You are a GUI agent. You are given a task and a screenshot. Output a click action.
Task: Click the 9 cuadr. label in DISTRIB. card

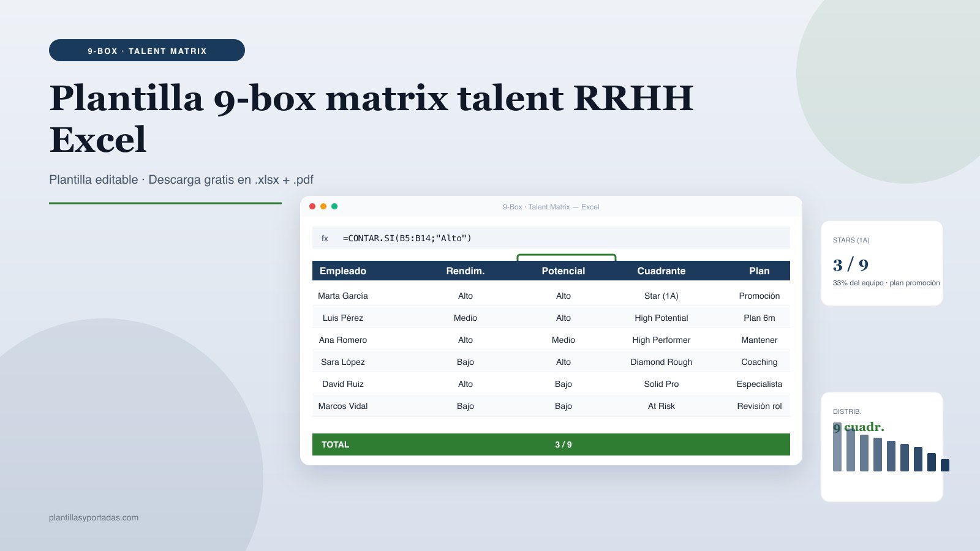859,427
